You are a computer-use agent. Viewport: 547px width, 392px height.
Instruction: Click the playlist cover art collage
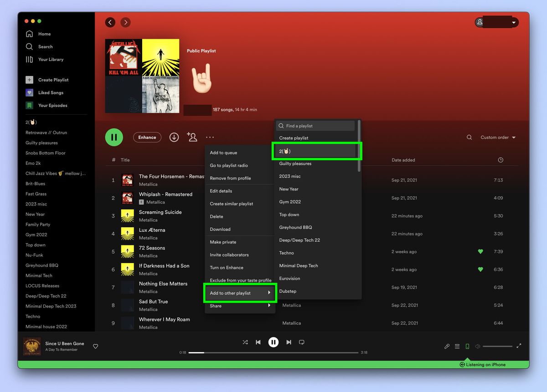pos(142,76)
